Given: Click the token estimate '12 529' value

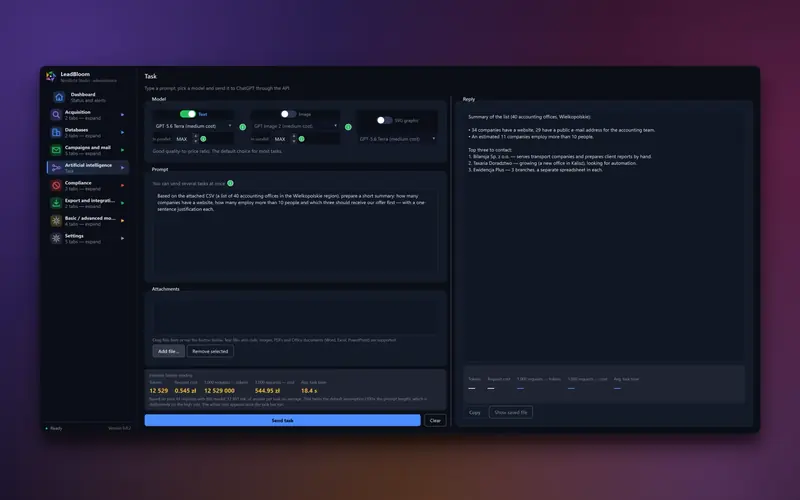Looking at the screenshot, I should coord(159,391).
